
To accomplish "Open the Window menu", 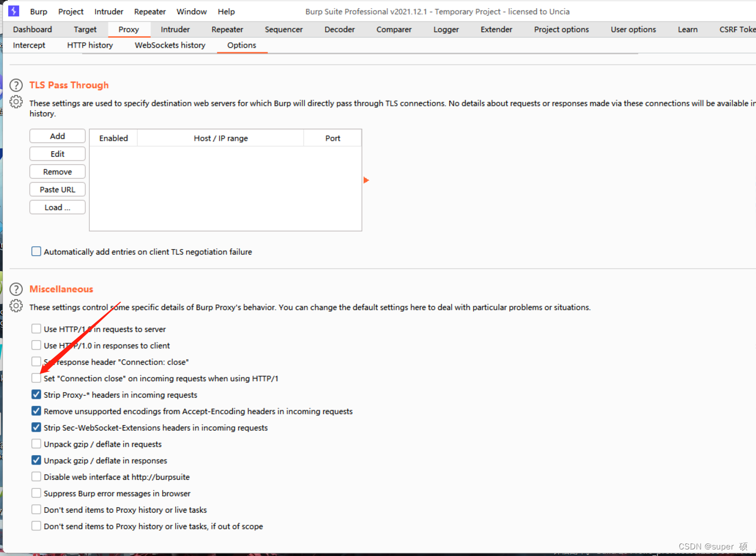I will pos(191,12).
